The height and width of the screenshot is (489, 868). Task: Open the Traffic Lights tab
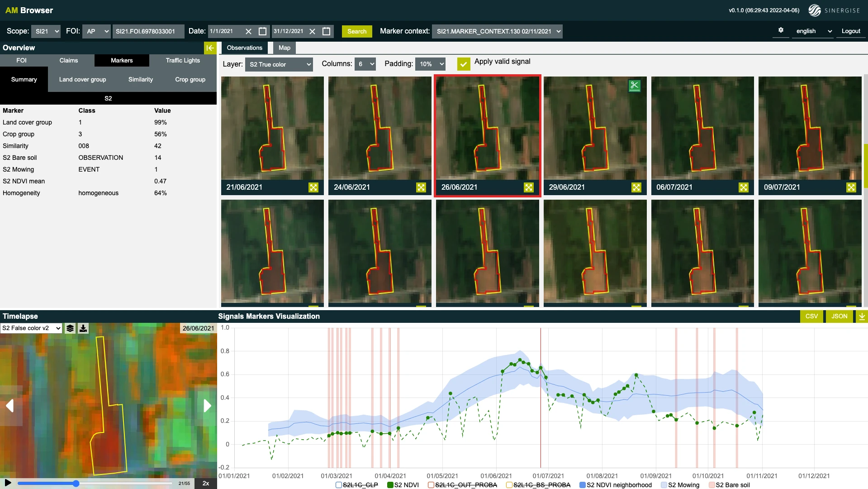point(182,60)
